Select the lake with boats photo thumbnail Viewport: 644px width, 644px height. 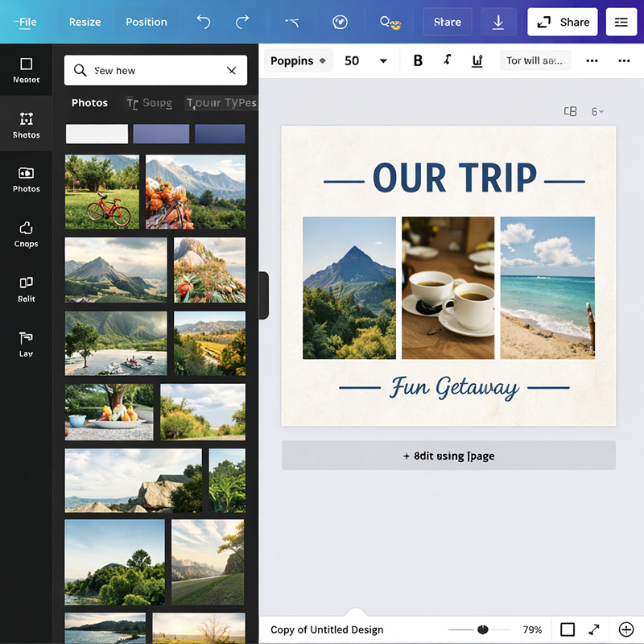pos(116,343)
